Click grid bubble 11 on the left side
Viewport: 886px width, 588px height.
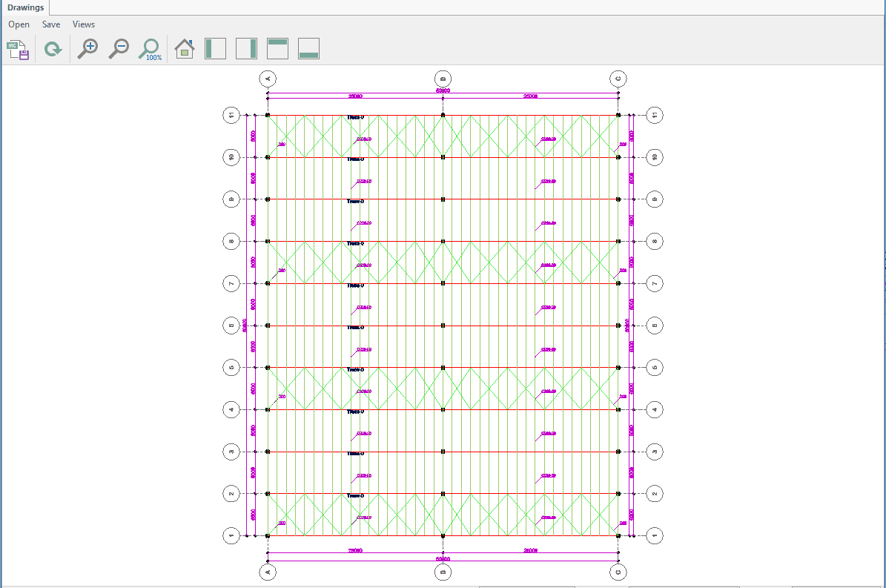click(232, 115)
